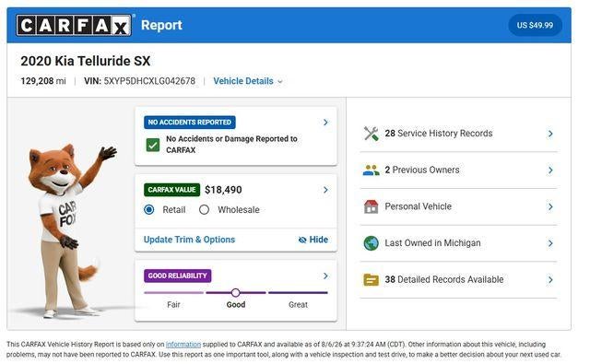Viewport: 590px width, 364px height.
Task: Click 2 Previous Owners text
Action: coord(422,170)
